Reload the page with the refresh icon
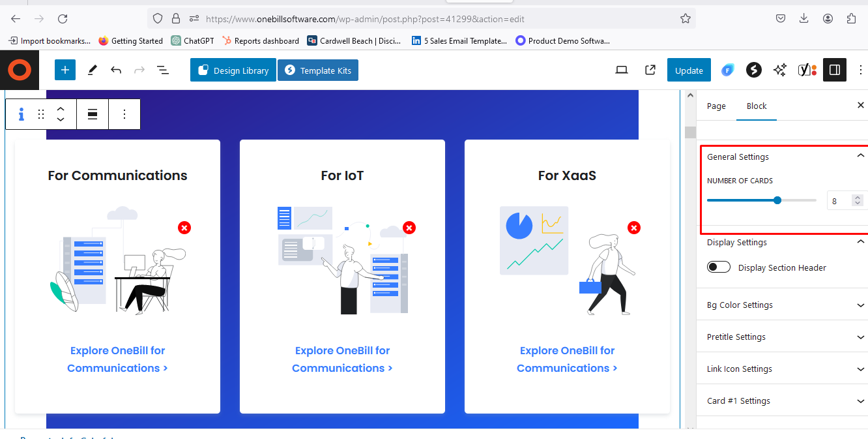 (x=63, y=19)
